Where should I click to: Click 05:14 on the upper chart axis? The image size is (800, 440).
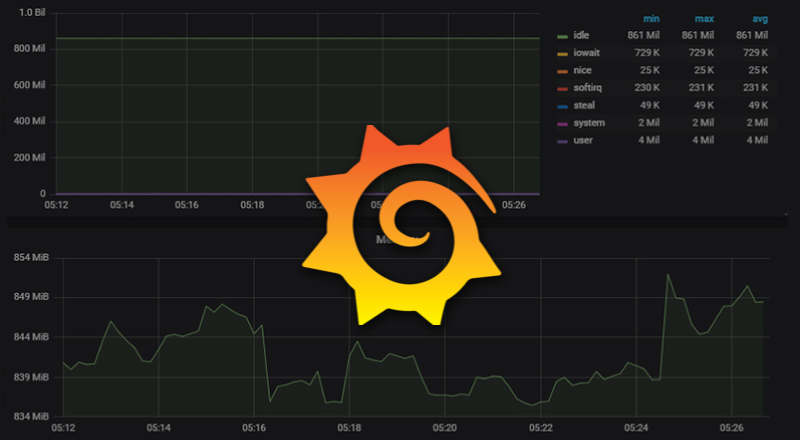click(x=121, y=205)
